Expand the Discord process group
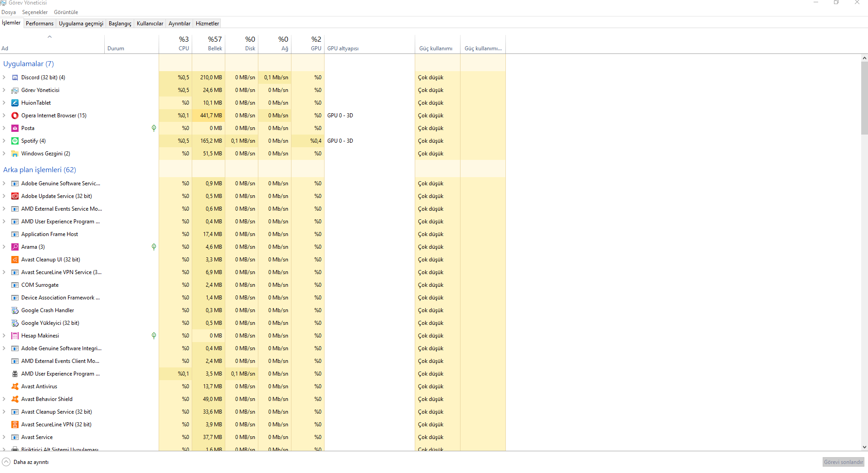 coord(4,77)
